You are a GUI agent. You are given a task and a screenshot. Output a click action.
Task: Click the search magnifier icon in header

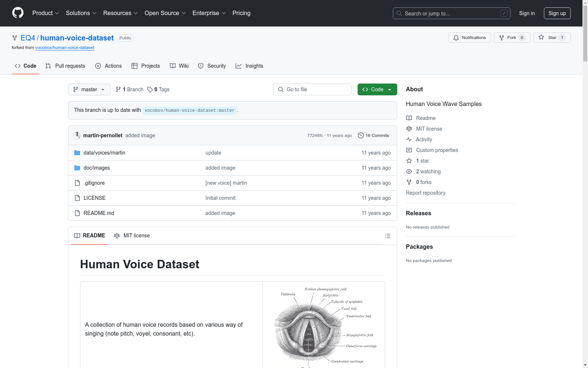(399, 13)
